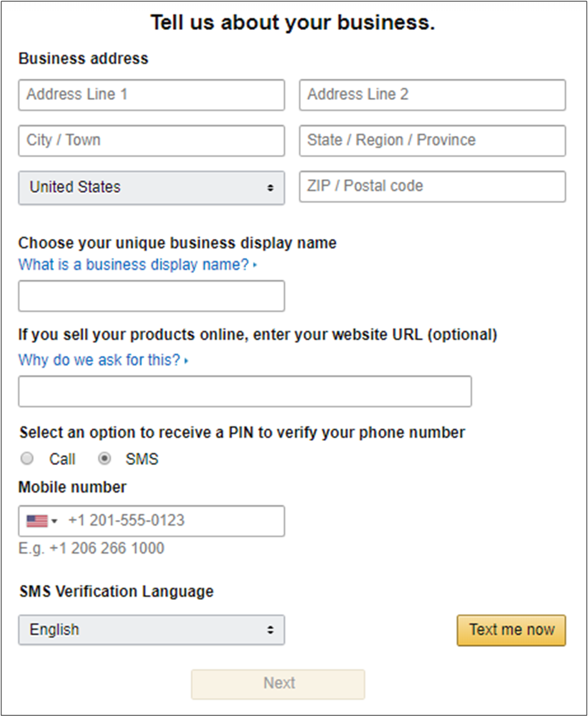Open the United States country dropdown
588x716 pixels.
pyautogui.click(x=151, y=187)
